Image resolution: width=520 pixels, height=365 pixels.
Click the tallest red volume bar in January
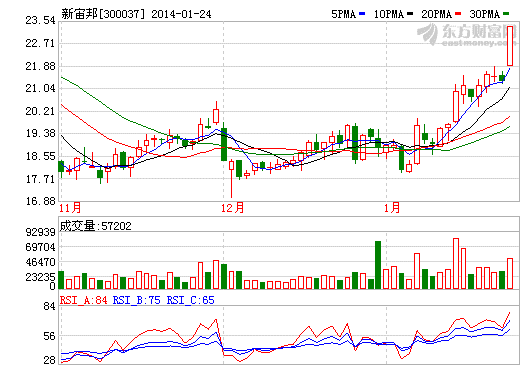pyautogui.click(x=456, y=264)
